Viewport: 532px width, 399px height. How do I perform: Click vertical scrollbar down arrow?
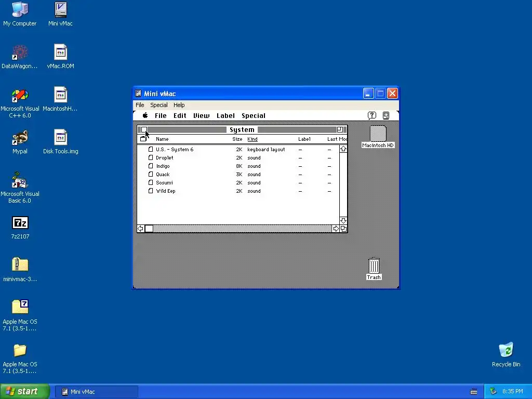343,220
